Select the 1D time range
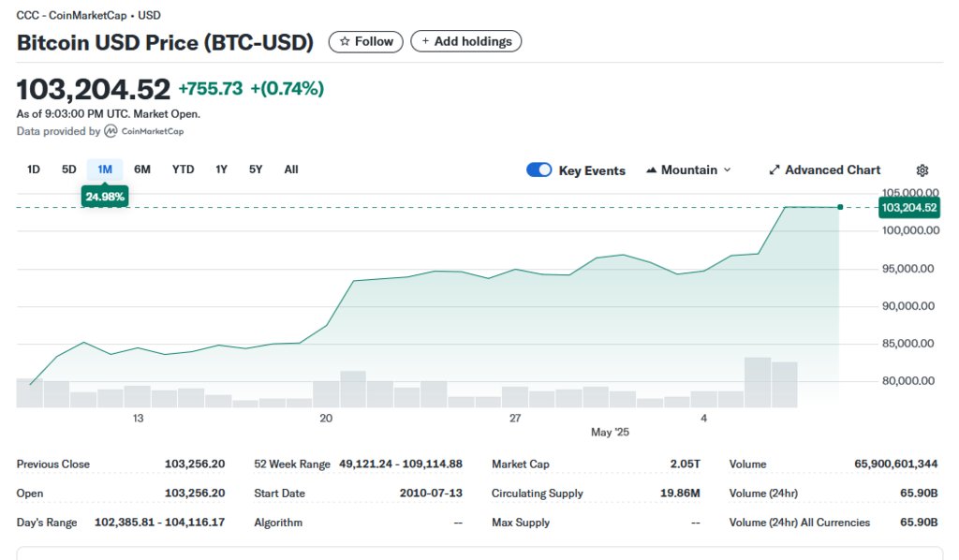Image resolution: width=959 pixels, height=560 pixels. tap(34, 169)
